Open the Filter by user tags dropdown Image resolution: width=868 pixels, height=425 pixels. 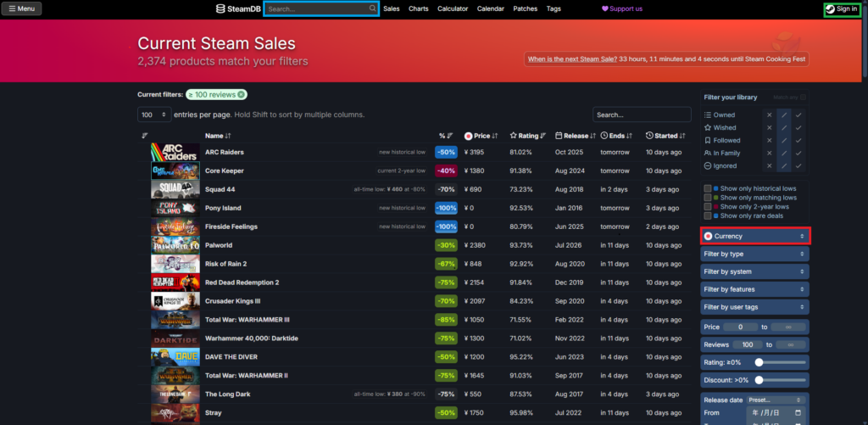point(755,307)
